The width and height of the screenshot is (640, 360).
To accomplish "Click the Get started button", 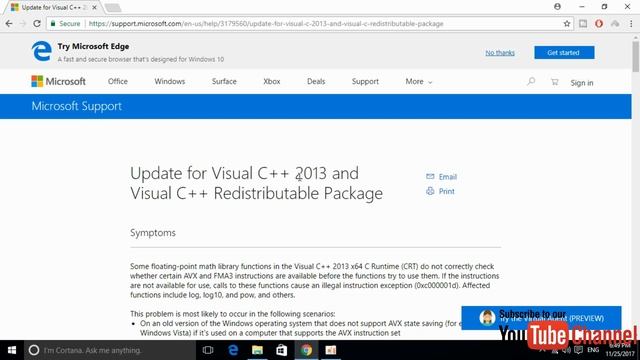I will [x=564, y=52].
